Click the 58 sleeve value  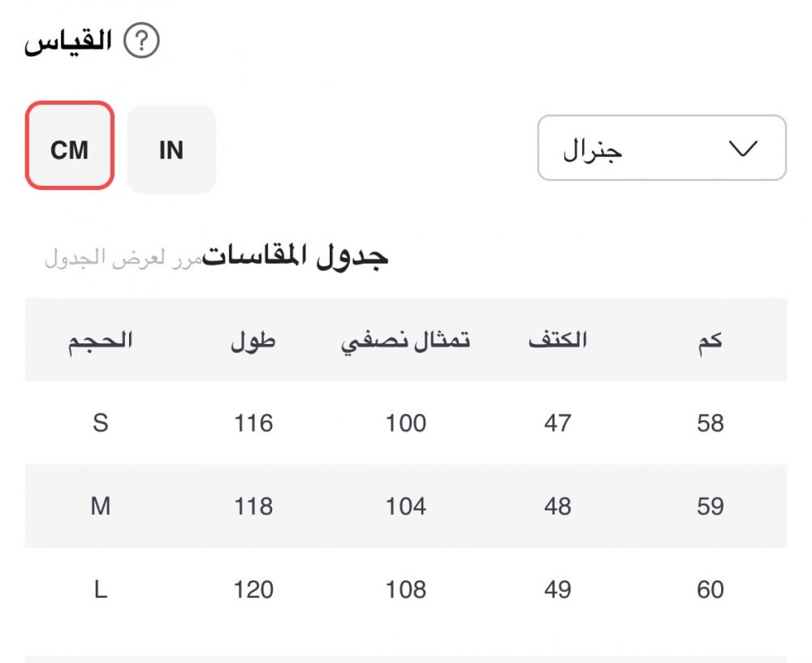[x=710, y=423]
